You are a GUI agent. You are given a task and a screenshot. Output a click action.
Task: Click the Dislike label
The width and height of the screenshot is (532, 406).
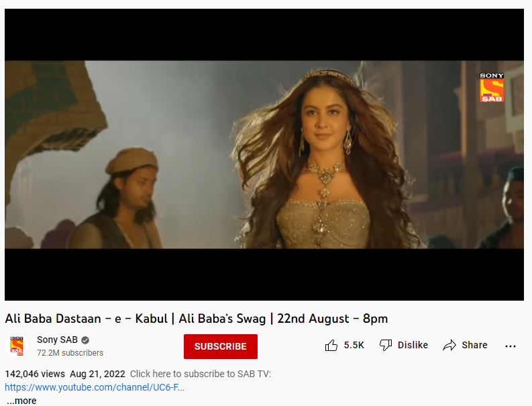(413, 345)
